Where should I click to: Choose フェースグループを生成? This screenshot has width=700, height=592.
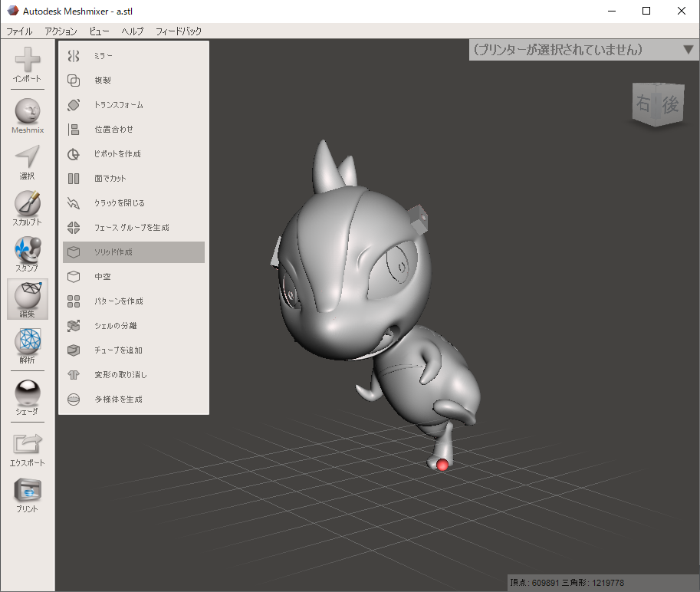pos(133,228)
